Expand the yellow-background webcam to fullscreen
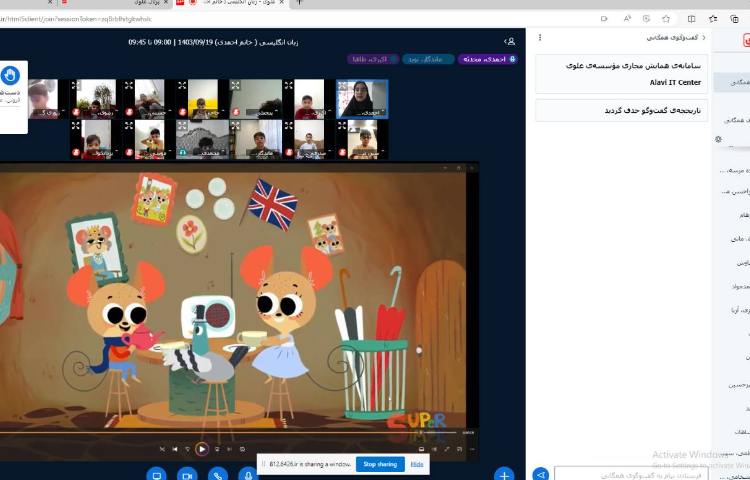Image resolution: width=750 pixels, height=480 pixels. click(182, 85)
